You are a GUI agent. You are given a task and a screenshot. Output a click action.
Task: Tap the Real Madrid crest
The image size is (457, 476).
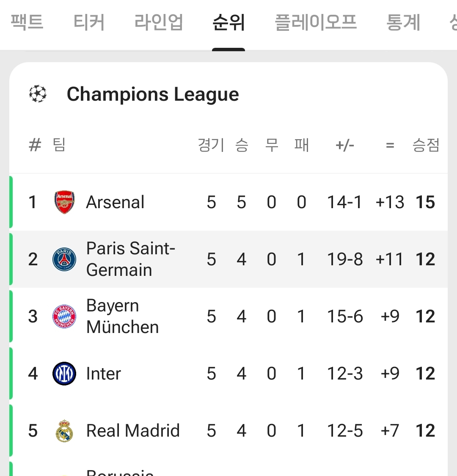(x=64, y=431)
